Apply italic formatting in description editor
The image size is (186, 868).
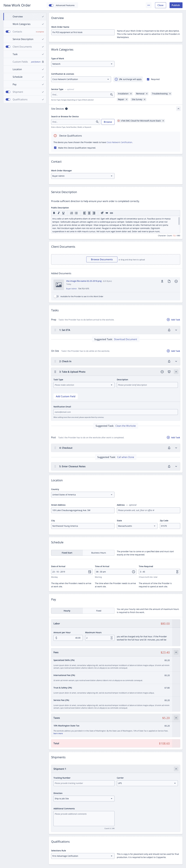[x=58, y=213]
